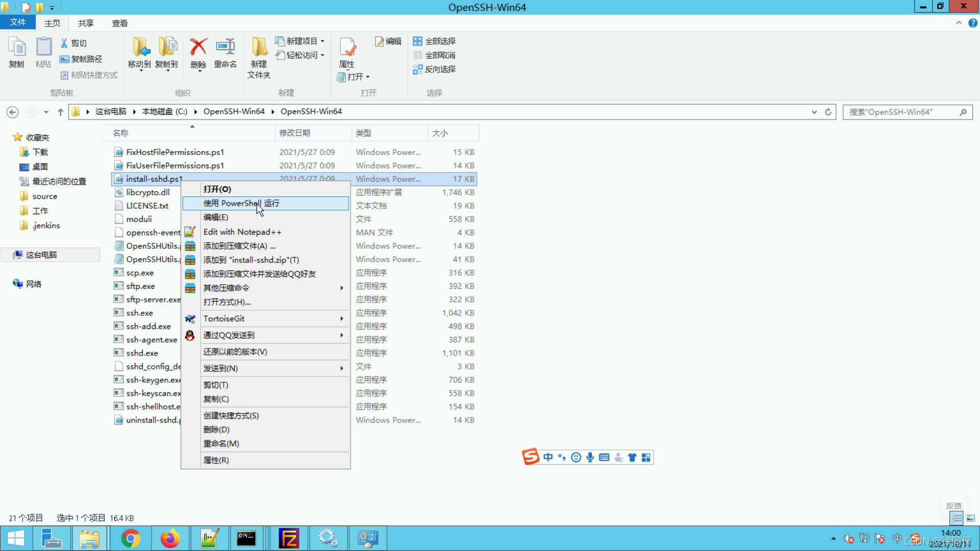Click the OpenSSH-Win64 search box
The height and width of the screenshot is (551, 980).
coord(901,112)
